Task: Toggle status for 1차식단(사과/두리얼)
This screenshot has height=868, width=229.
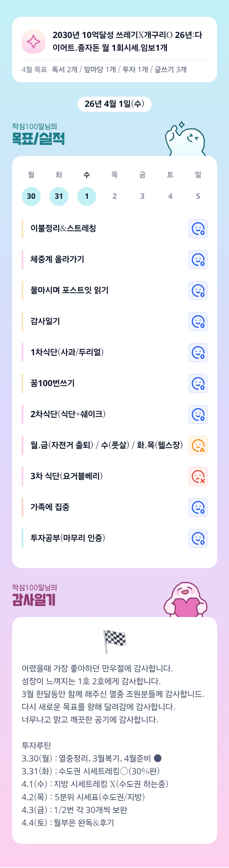Action: (198, 352)
